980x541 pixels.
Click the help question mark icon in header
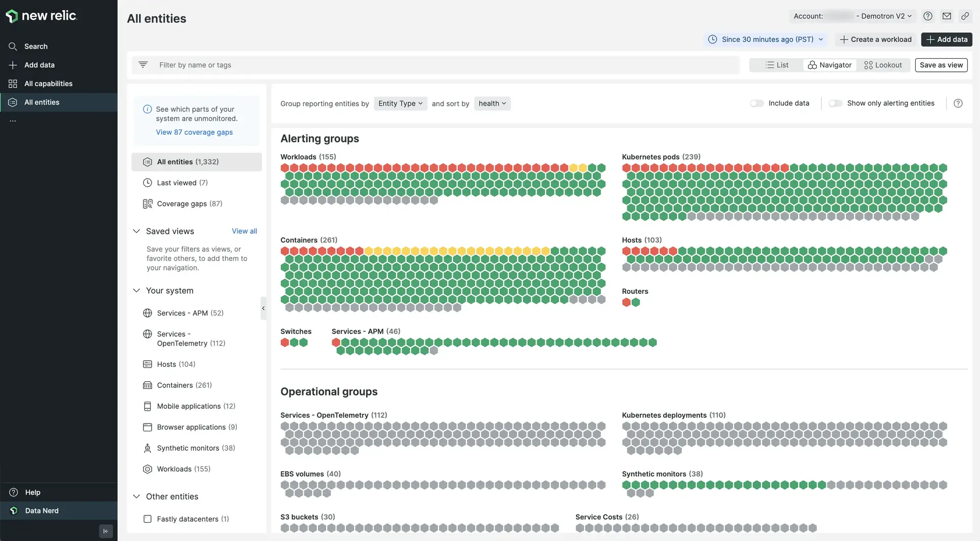pos(928,16)
